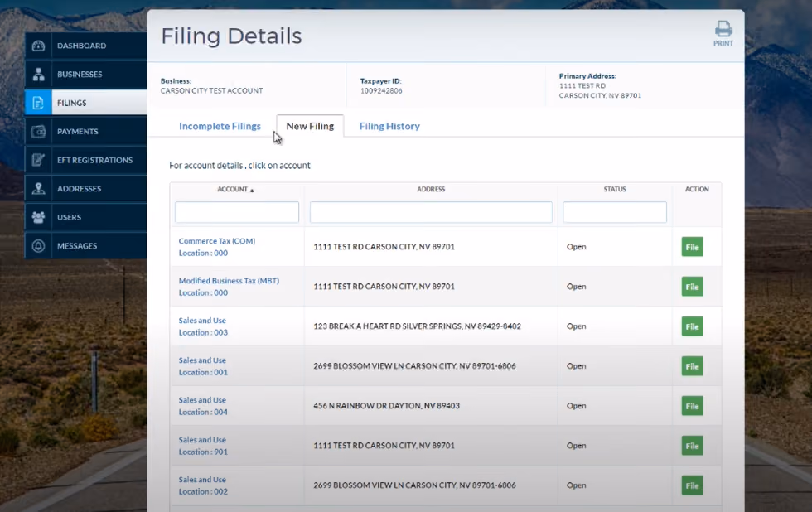Open the Users menu entry
The image size is (812, 512).
tap(86, 217)
